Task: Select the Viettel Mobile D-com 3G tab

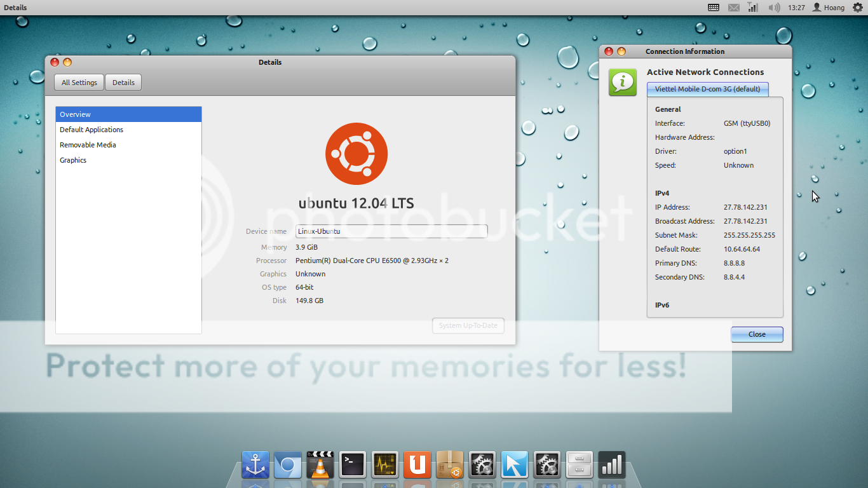Action: (x=707, y=89)
